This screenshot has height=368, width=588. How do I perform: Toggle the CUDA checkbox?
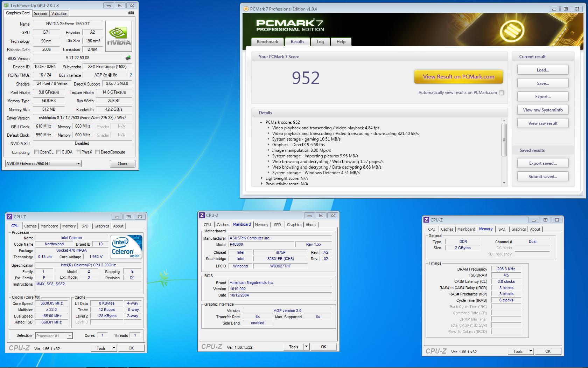(58, 152)
